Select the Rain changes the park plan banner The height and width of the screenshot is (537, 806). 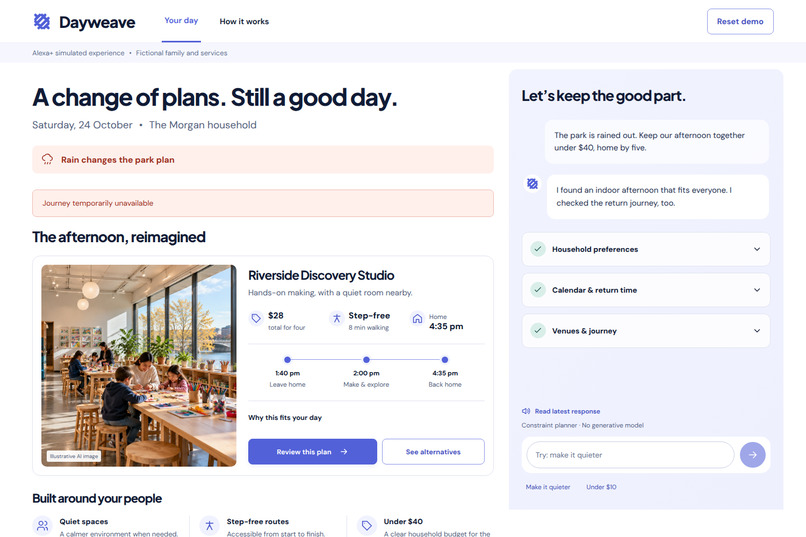[x=263, y=159]
